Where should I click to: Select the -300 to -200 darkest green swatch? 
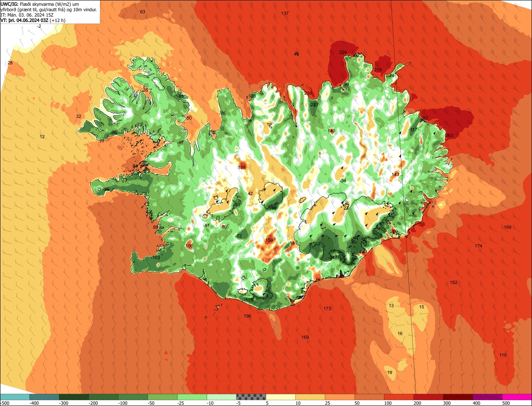pos(74,397)
